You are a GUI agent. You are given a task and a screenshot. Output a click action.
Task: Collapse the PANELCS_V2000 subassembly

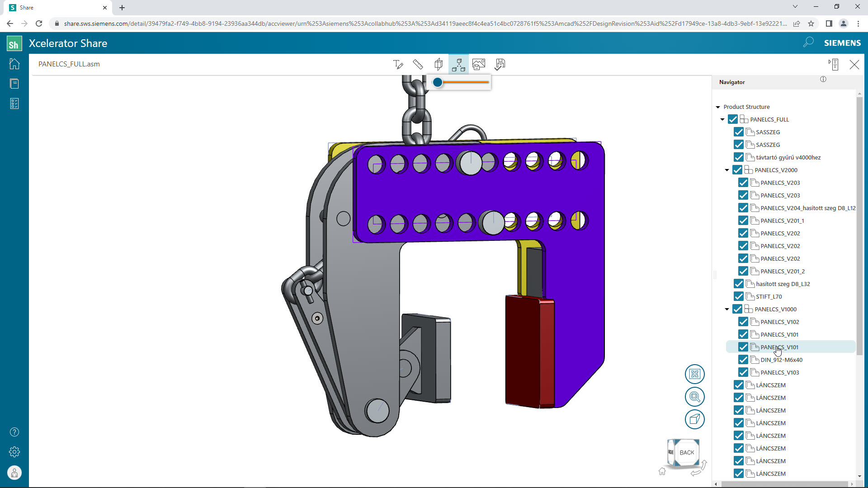[727, 170]
